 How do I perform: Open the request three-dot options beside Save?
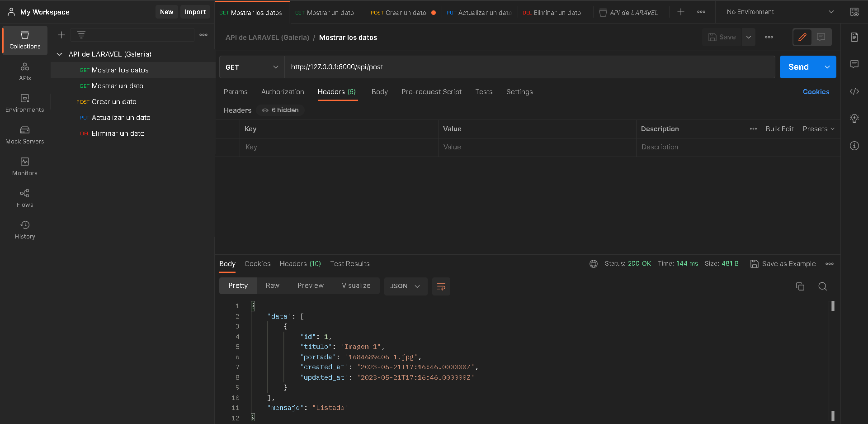769,37
